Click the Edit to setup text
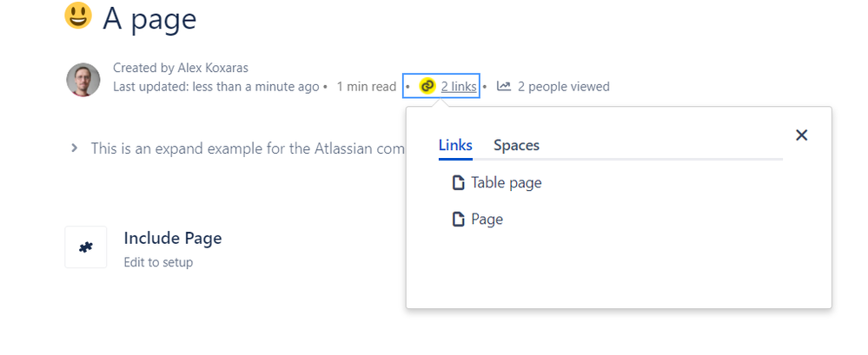 (158, 262)
